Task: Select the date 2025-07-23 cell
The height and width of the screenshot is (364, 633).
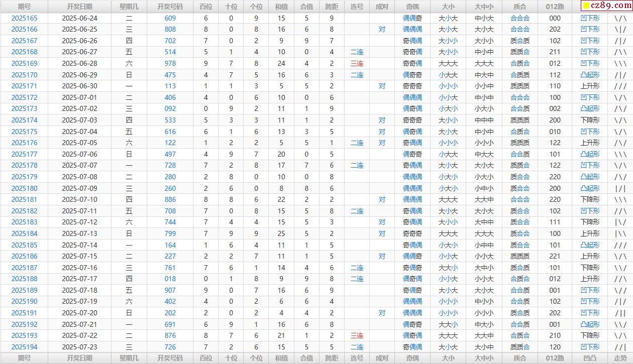Action: [79, 347]
